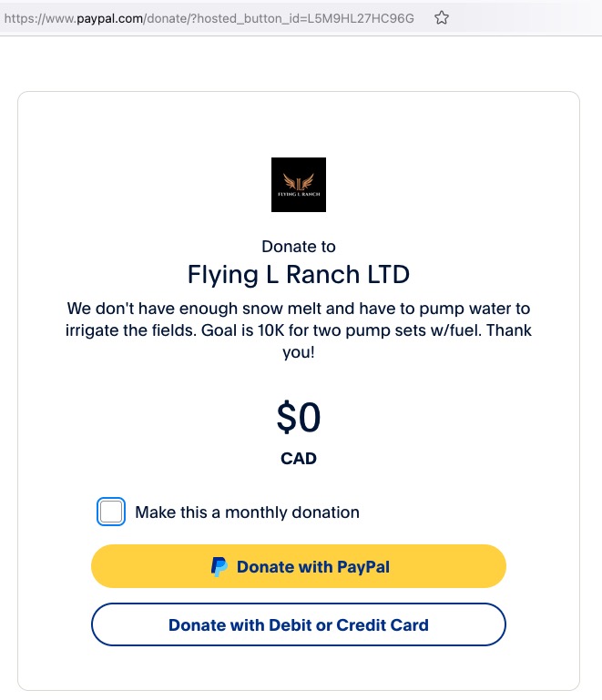Click the "Donate to" text
Screen dimensions: 602x700
coord(299,247)
